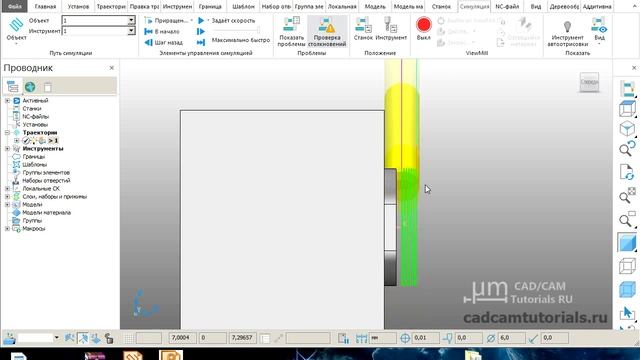640x360 pixels.
Task: Switch to the NC-файл ribbon tab
Action: point(507,7)
